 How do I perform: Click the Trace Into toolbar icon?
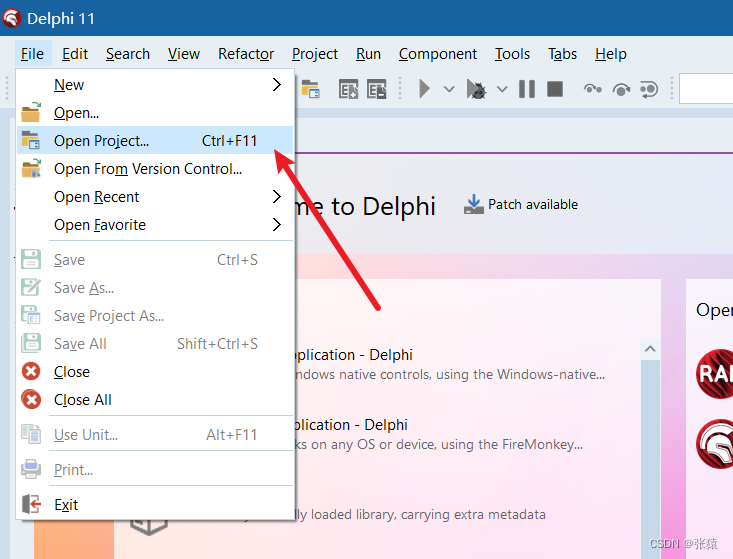tap(593, 89)
